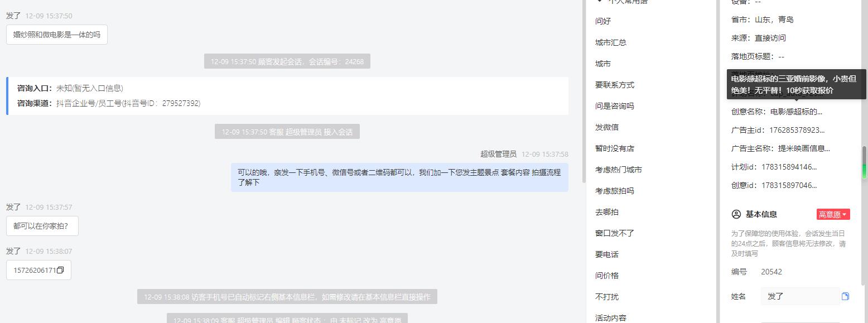
Task: Click the 广告主名称 提米映画信息 text
Action: (804, 148)
